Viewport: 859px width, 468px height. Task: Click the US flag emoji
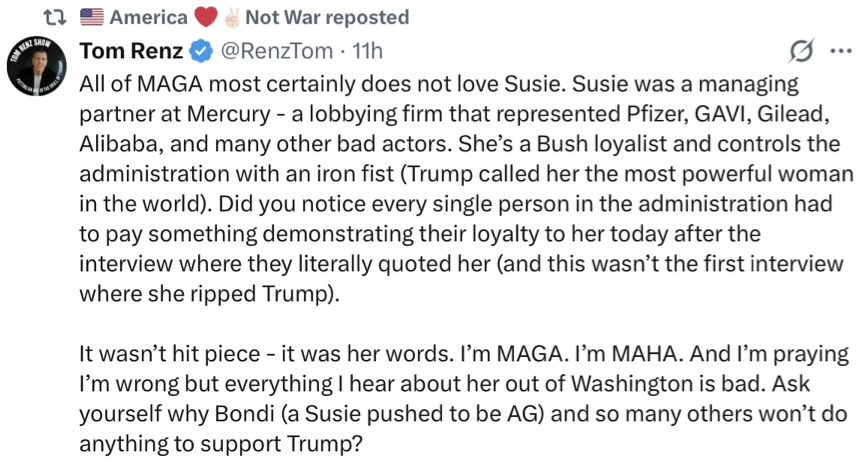point(91,17)
